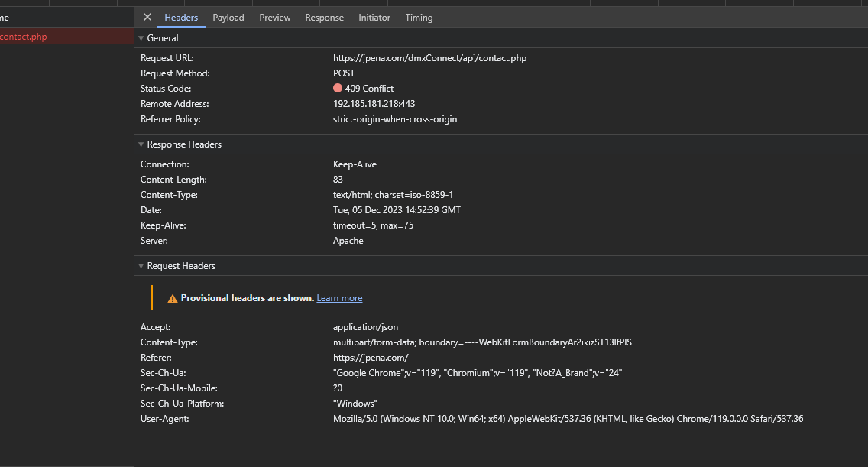Collapse the General section
Image resolution: width=868 pixels, height=467 pixels.
tap(141, 38)
